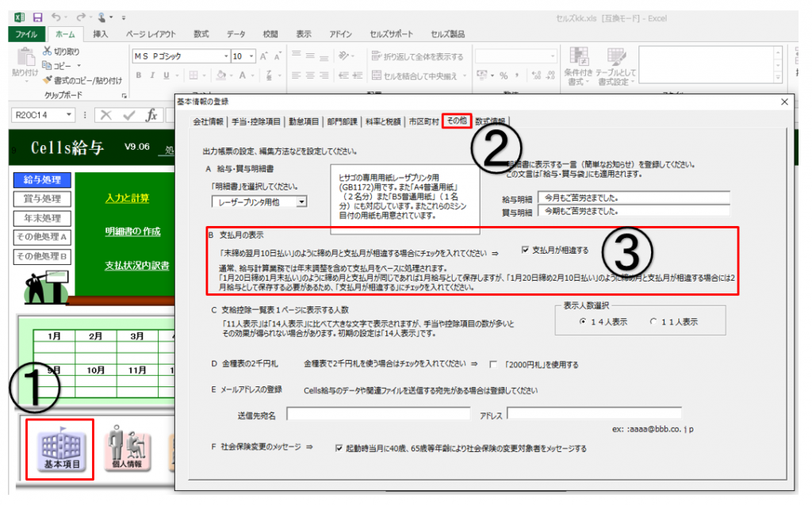The image size is (812, 506).
Task: Click the fx insert function icon
Action: coord(151,116)
